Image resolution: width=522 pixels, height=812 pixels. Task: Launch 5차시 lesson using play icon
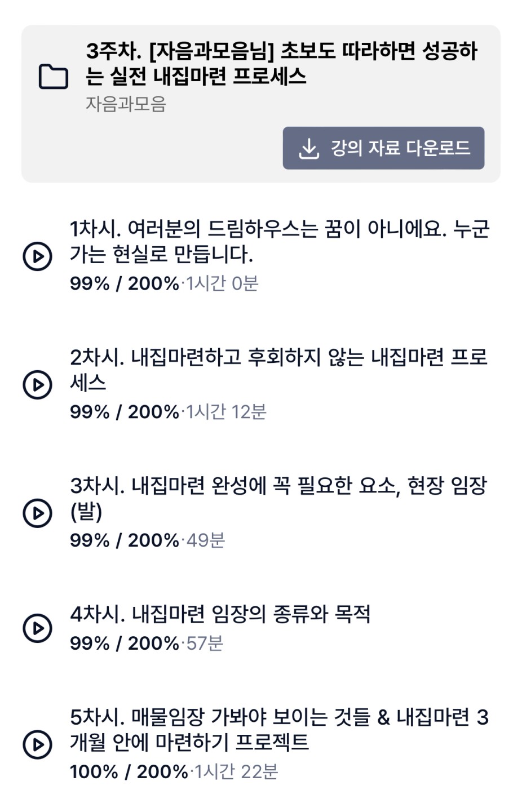tap(37, 744)
